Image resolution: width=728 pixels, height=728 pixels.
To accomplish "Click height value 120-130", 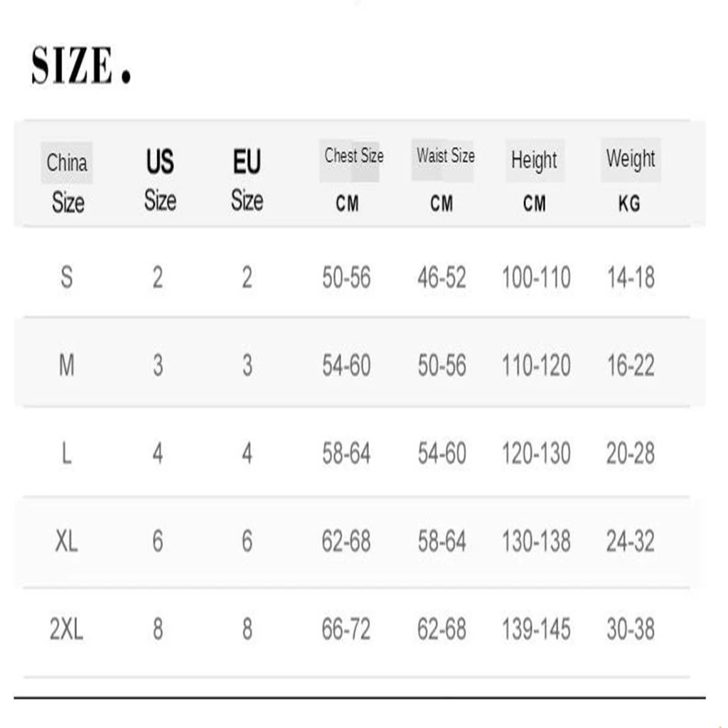I will pyautogui.click(x=536, y=454).
